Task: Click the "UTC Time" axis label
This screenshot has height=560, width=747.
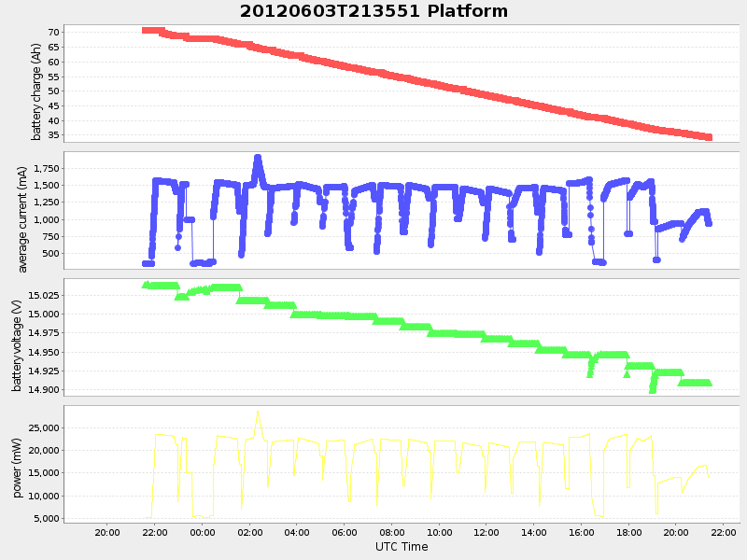Action: pos(403,546)
